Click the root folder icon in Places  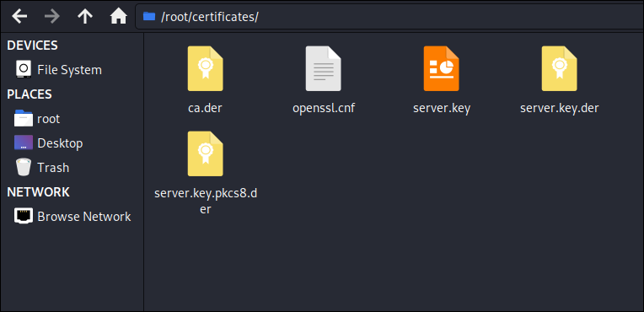[23, 118]
